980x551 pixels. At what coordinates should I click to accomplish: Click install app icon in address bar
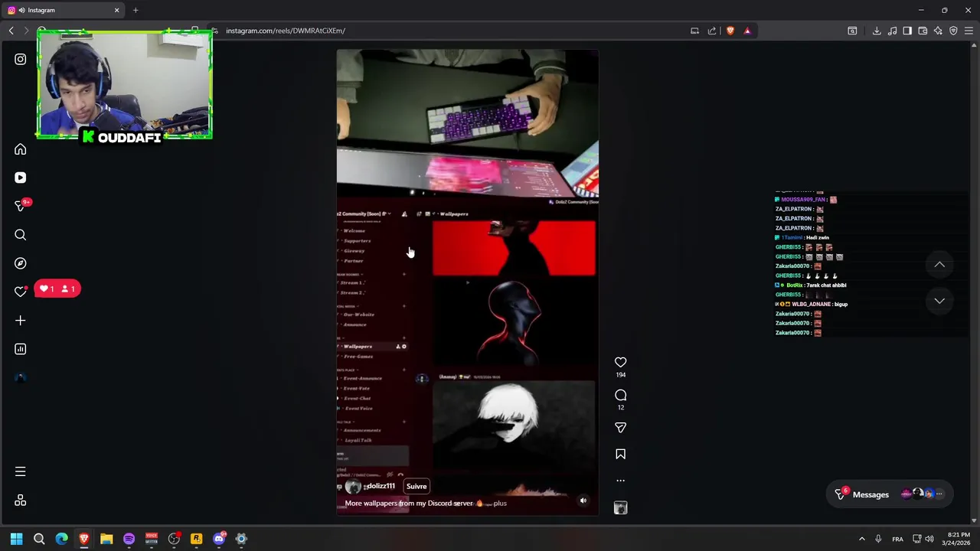(694, 31)
